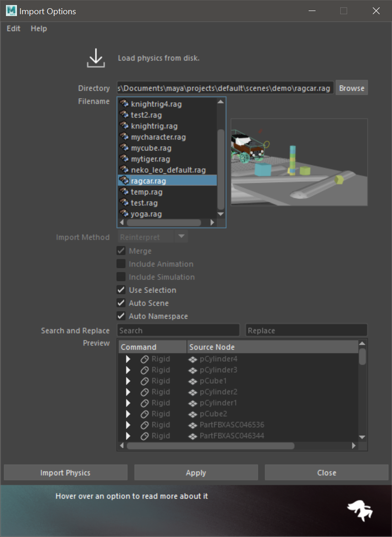Toggle the Auto Scene checkbox
Screen dimensions: 392x537
pyautogui.click(x=121, y=303)
